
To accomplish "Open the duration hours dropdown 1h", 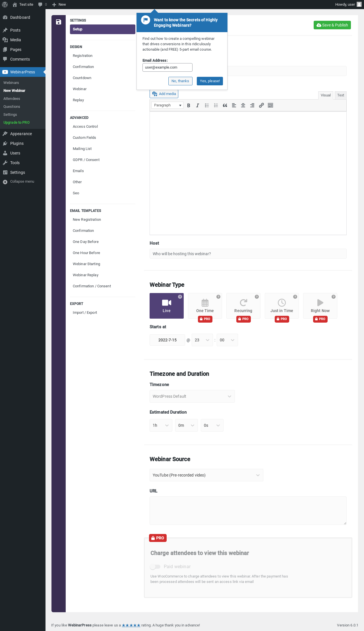I will coord(161,425).
